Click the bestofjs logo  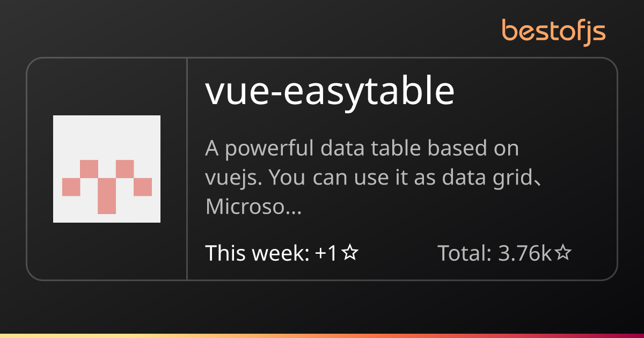pos(554,31)
